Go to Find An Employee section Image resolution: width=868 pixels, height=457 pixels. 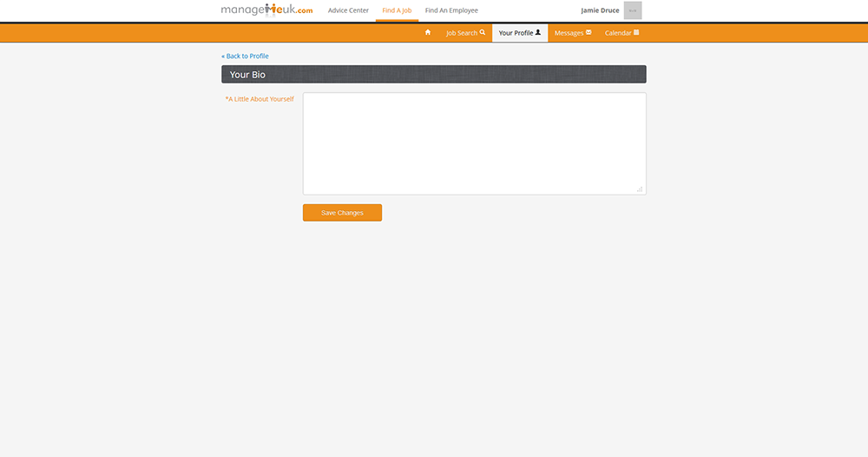(x=451, y=10)
